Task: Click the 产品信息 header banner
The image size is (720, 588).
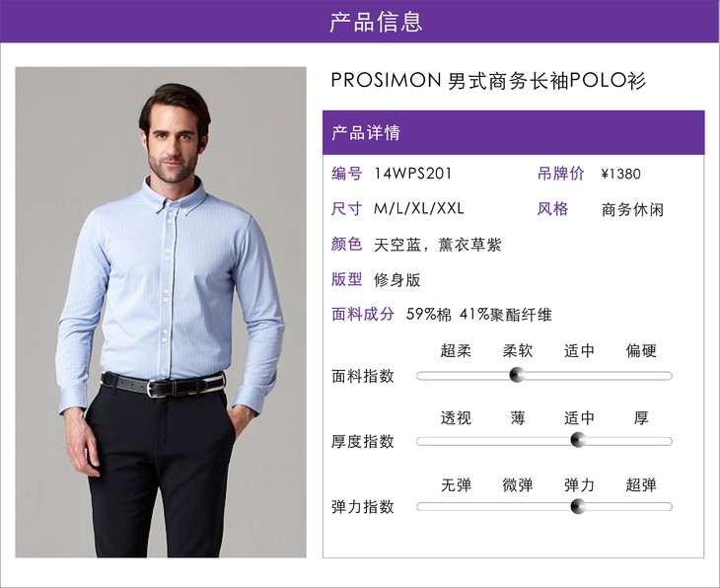Action: pyautogui.click(x=360, y=21)
